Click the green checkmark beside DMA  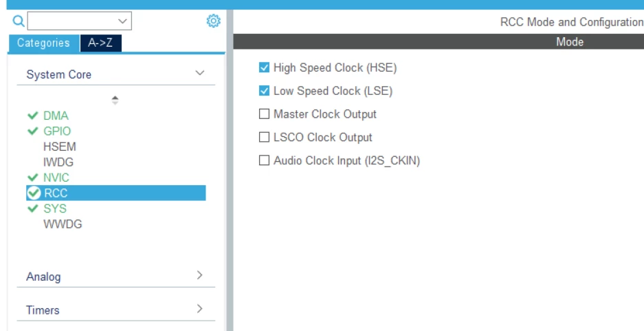[x=33, y=116]
